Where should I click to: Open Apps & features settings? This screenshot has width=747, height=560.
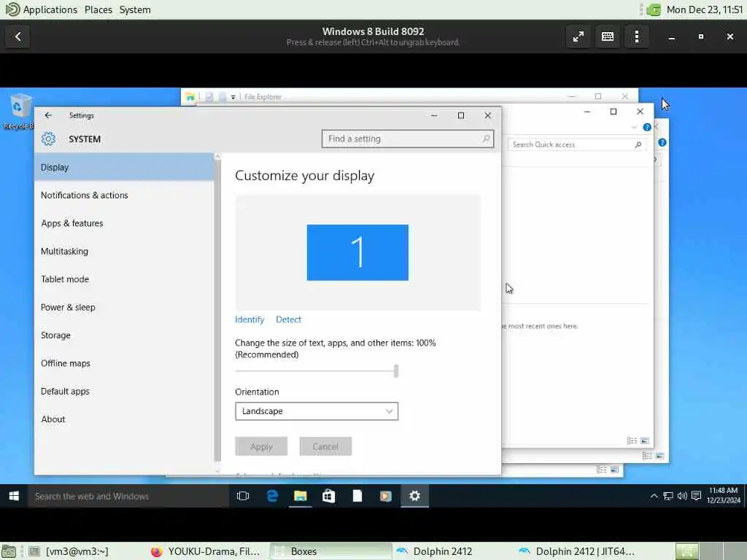(124, 223)
